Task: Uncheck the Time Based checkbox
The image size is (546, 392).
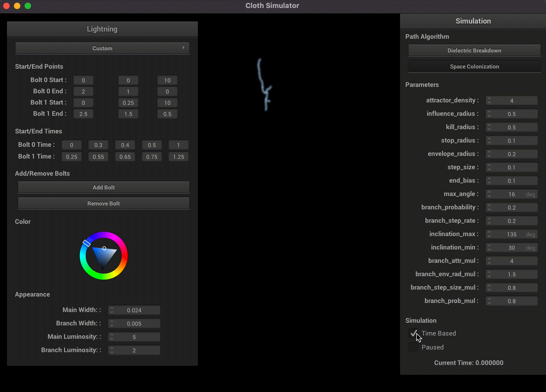Action: pyautogui.click(x=413, y=333)
